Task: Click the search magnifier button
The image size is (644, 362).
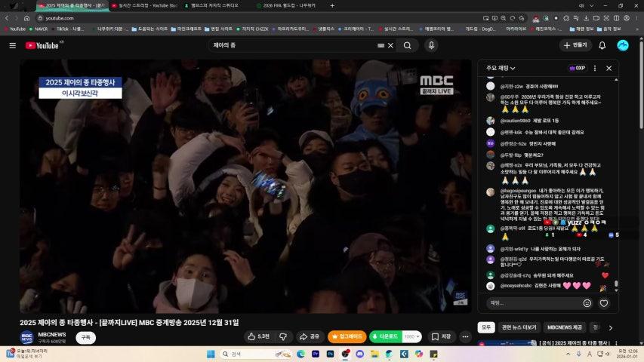Action: tap(407, 45)
